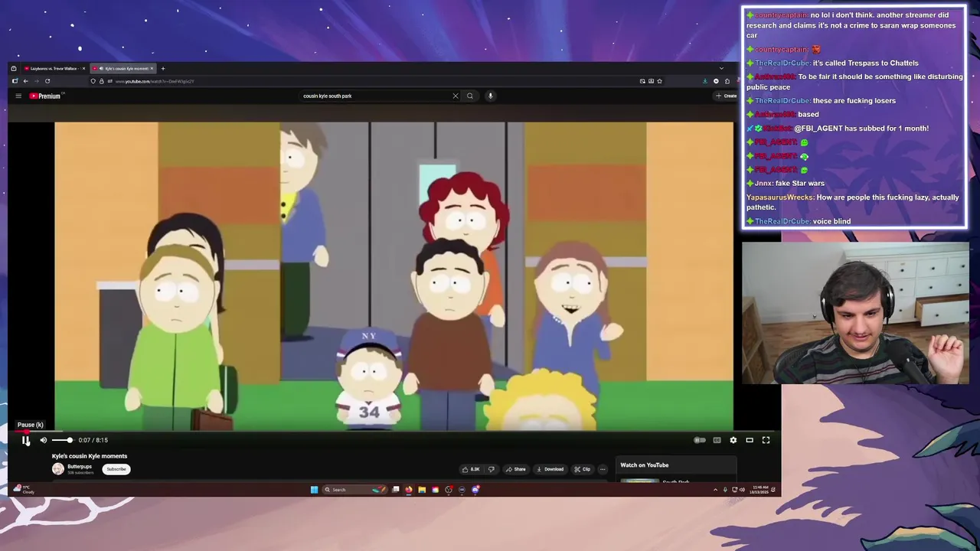Open the Butterpups channel name link
This screenshot has width=980, height=551.
pos(80,466)
